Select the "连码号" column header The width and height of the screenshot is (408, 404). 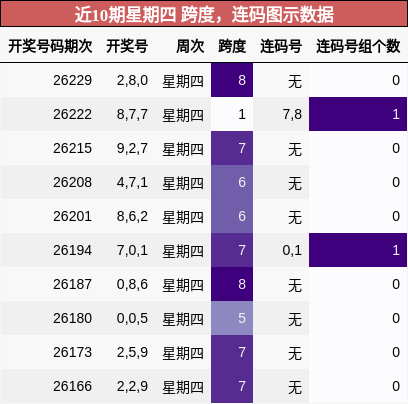(281, 46)
